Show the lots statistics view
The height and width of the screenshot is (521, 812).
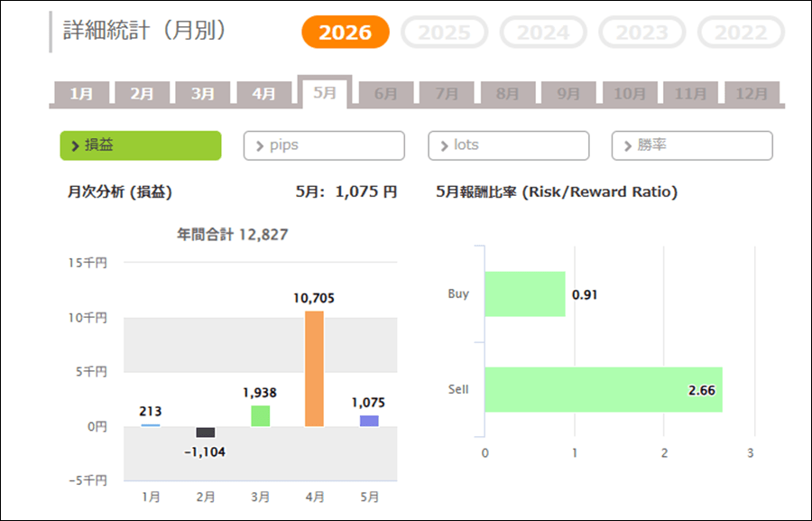pyautogui.click(x=509, y=145)
